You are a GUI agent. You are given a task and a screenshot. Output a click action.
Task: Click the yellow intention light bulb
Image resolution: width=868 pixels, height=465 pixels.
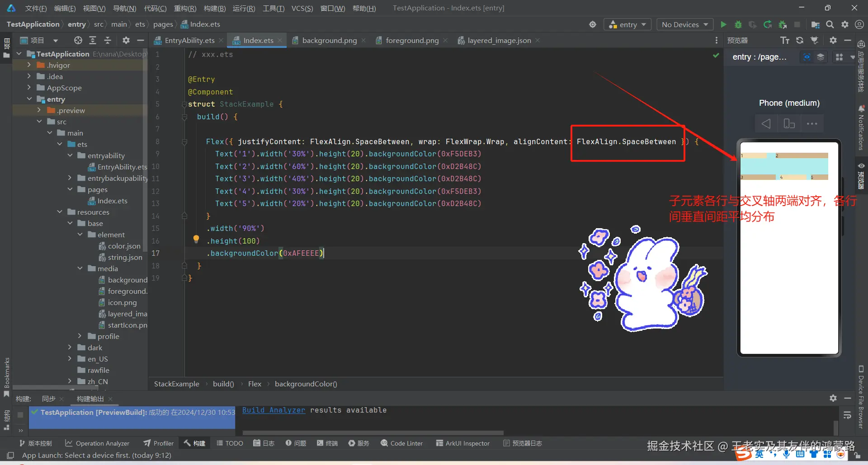pos(196,239)
